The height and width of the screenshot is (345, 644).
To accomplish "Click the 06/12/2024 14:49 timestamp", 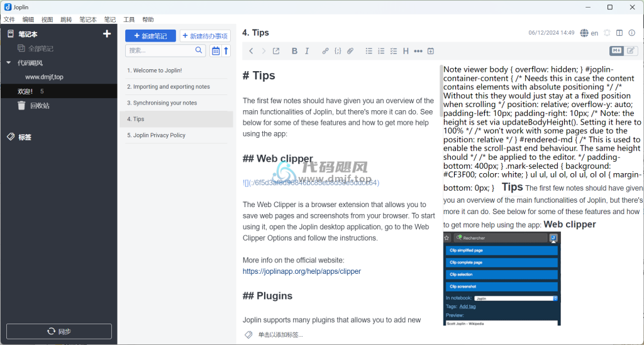I will [551, 33].
